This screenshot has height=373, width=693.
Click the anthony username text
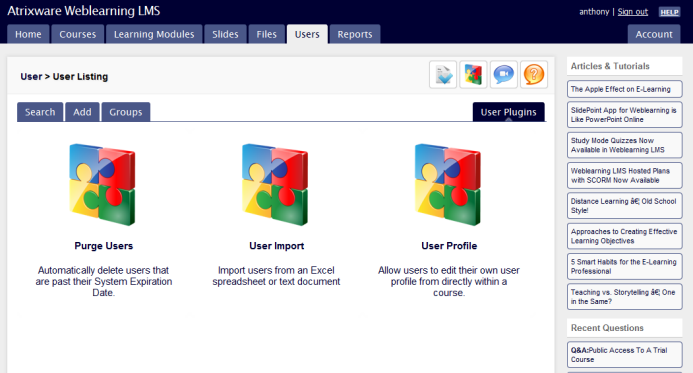pyautogui.click(x=594, y=12)
